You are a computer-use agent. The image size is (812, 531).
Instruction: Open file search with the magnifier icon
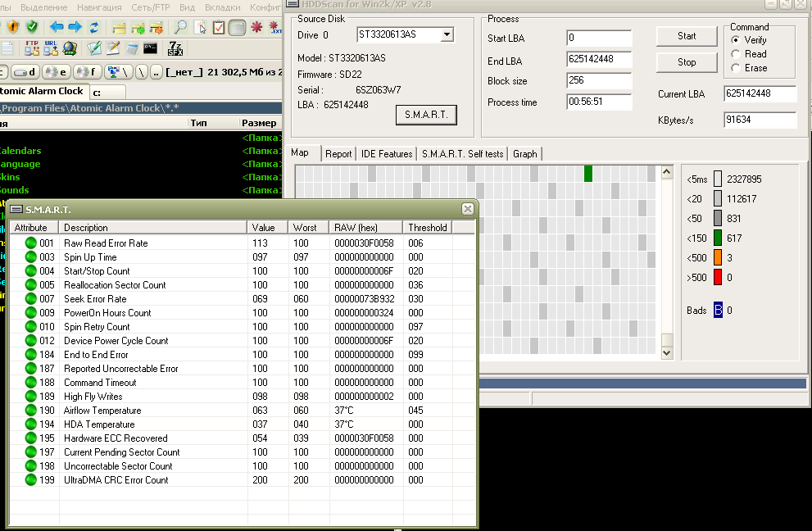(180, 27)
